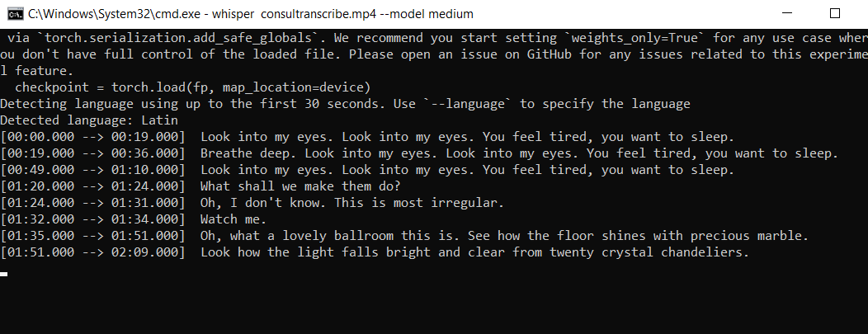Click the 'twenty crystal chandeliers' text

(649, 252)
